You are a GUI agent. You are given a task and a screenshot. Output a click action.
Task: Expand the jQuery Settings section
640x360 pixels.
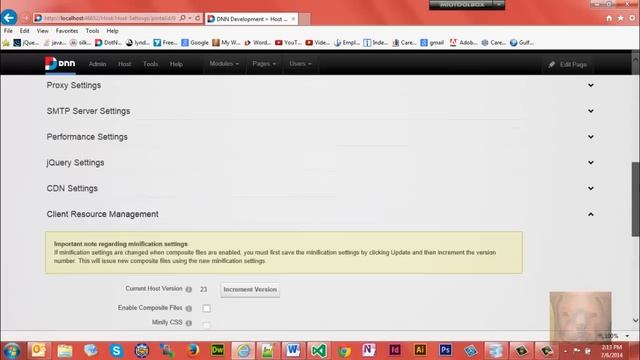pos(591,162)
